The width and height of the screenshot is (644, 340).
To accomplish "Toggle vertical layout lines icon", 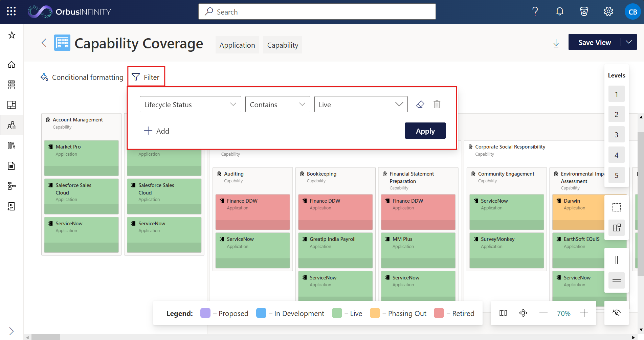I will (617, 260).
